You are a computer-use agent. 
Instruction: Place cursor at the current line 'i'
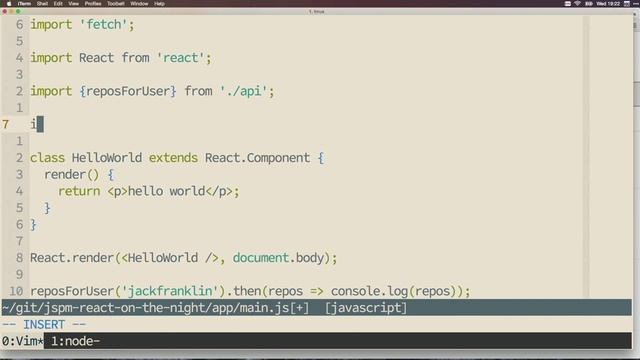coord(33,124)
